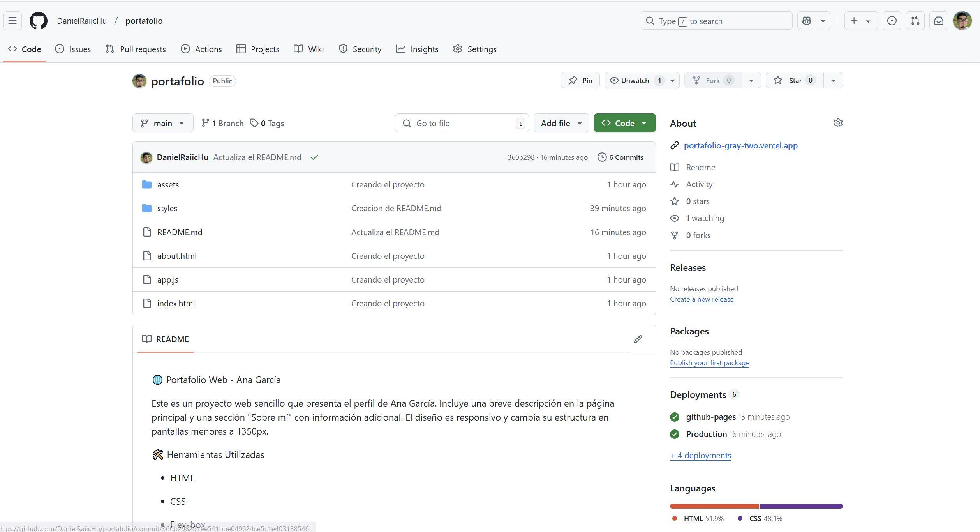Open Copilot chat icon in header
This screenshot has height=532, width=980.
click(807, 21)
